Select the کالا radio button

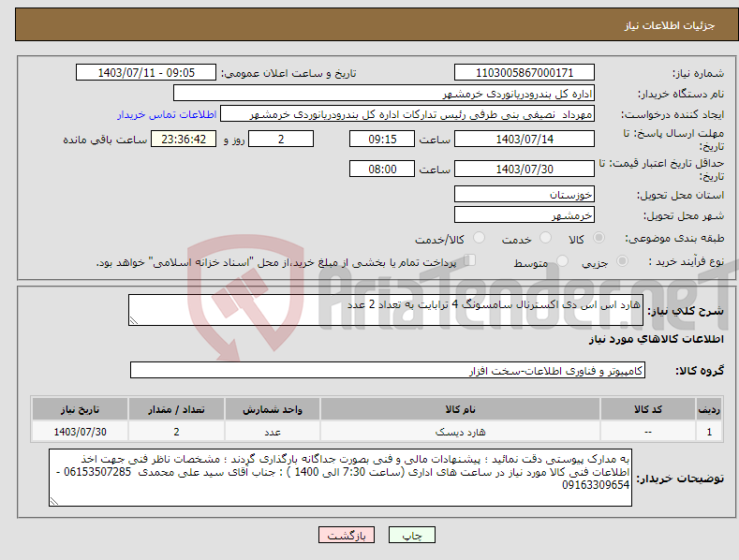(599, 238)
